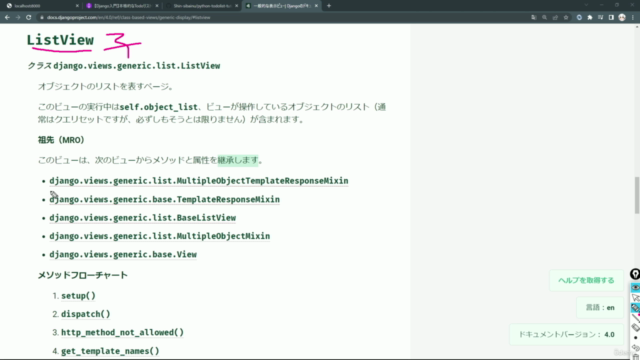Open the http_method_not_allowed() link

122,332
